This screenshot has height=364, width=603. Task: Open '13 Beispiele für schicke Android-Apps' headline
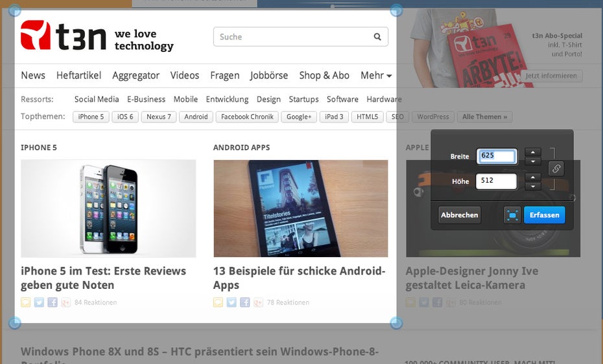299,278
